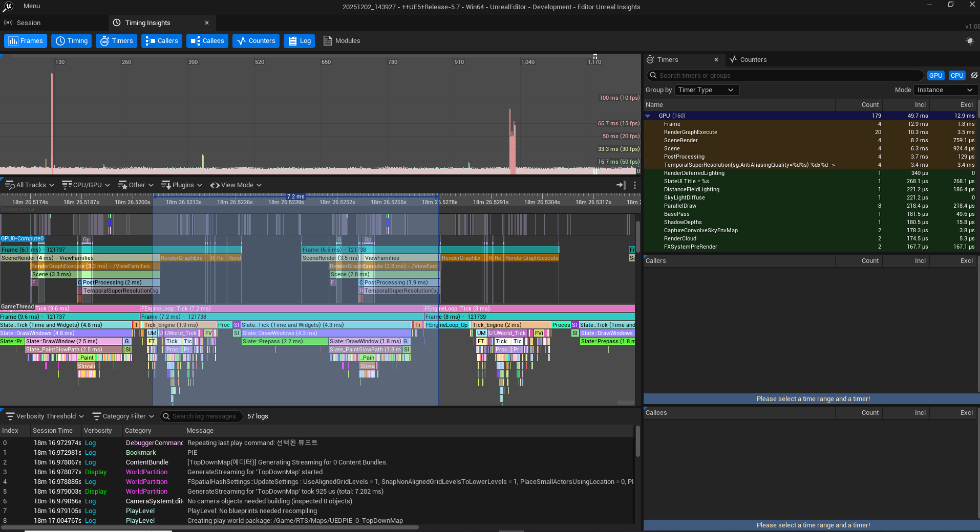This screenshot has height=532, width=980.
Task: Open the All Tracks dropdown
Action: coord(30,185)
